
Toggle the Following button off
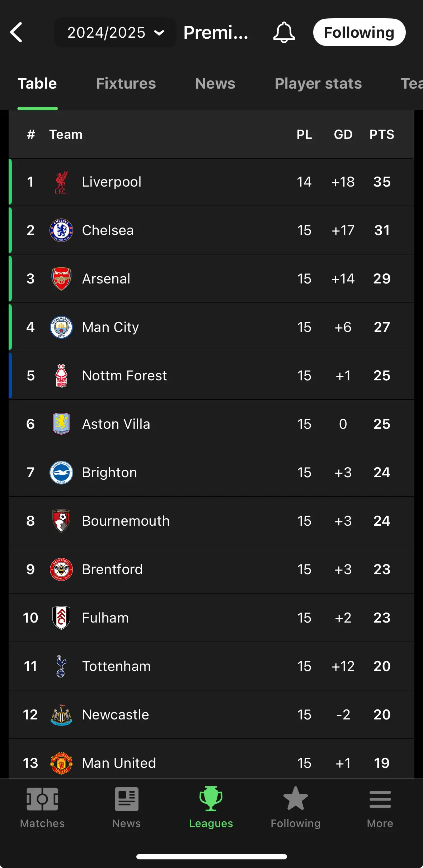click(359, 32)
